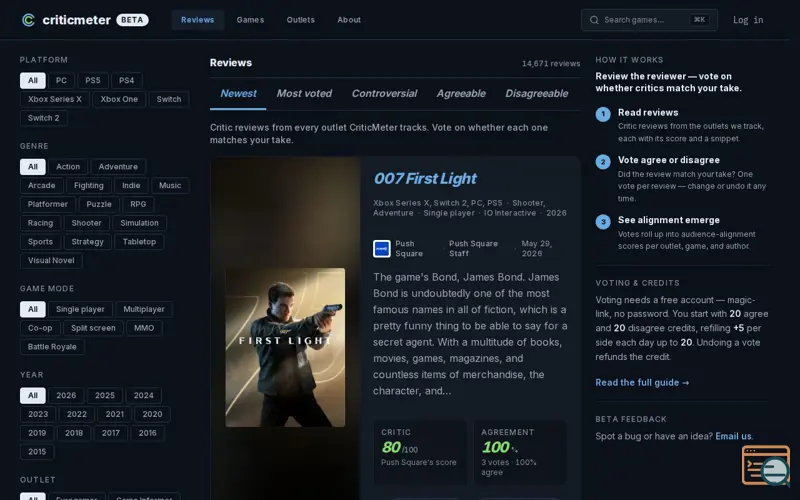Select the Arcade genre chip

(x=41, y=186)
